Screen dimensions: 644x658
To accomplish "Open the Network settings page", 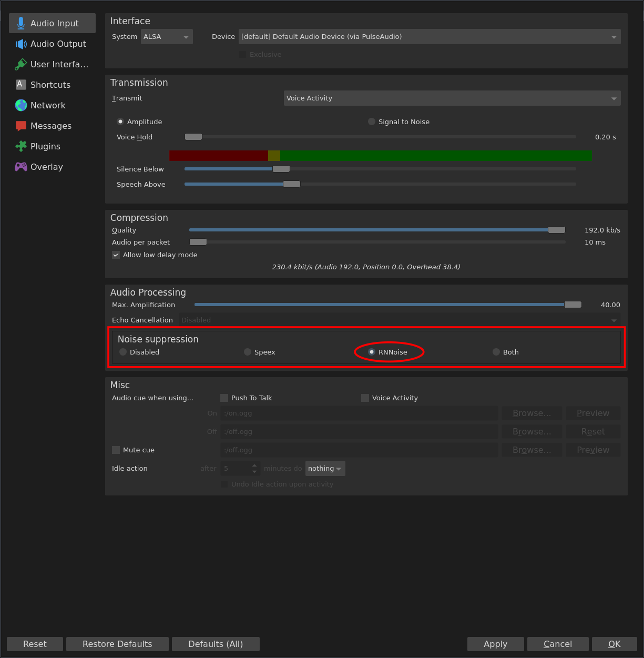I will (47, 105).
